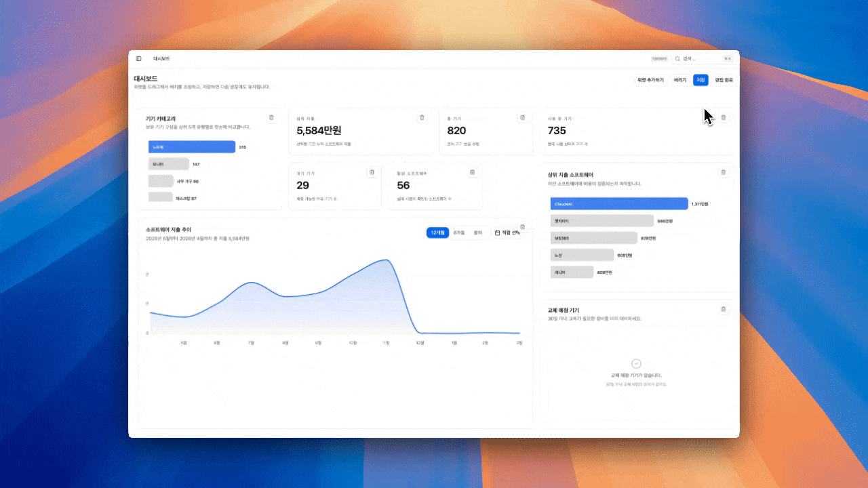Screen dimensions: 868x488
Task: Click the 편집 완료 button
Action: coord(724,80)
